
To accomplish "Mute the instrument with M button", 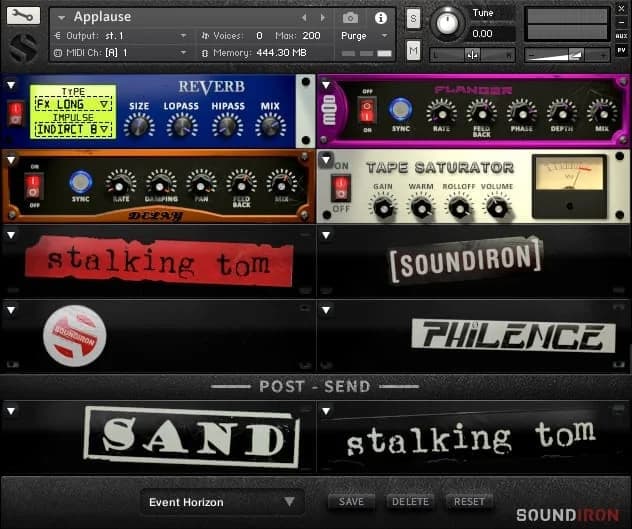I will click(413, 50).
